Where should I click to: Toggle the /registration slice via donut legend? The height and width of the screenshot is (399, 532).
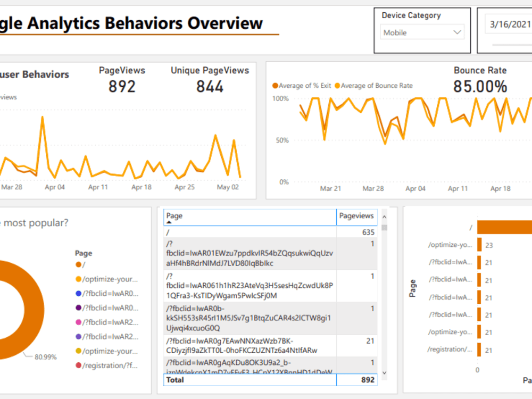[79, 365]
